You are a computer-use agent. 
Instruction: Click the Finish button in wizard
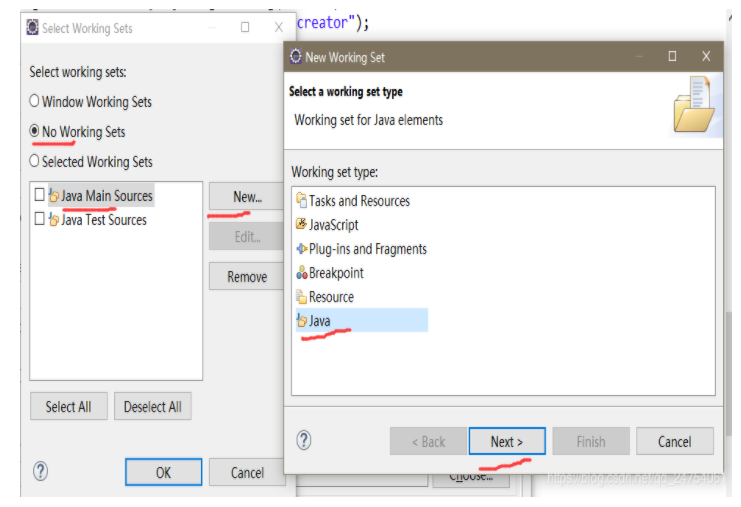[x=591, y=441]
